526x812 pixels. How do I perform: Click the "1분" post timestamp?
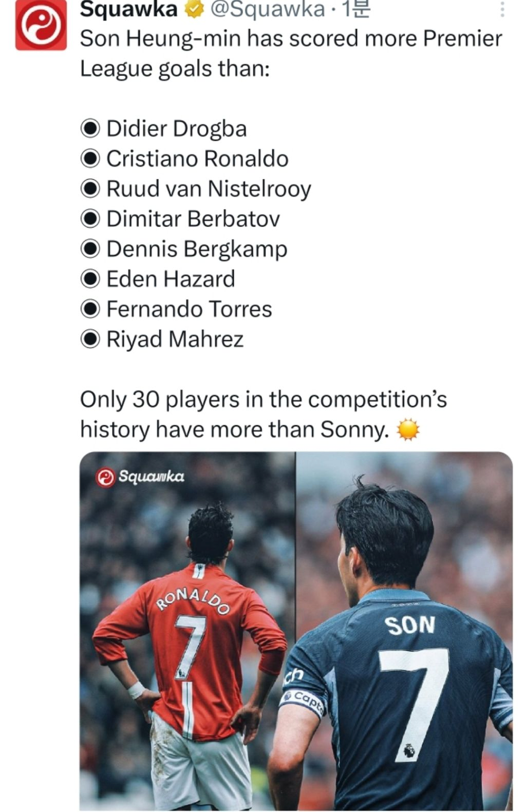click(x=356, y=9)
